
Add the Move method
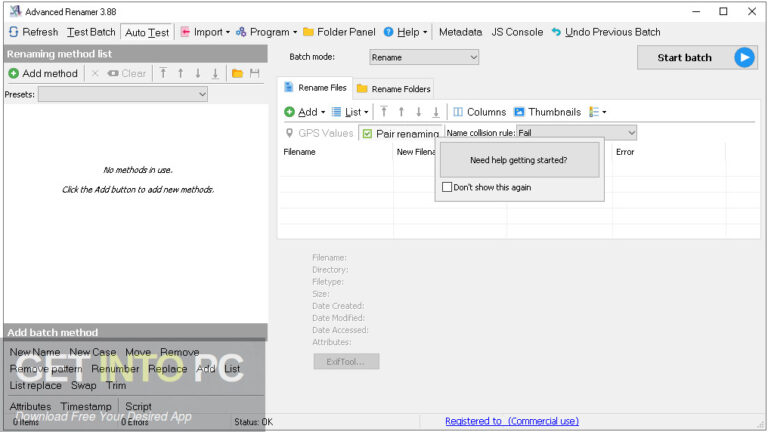[x=138, y=352]
